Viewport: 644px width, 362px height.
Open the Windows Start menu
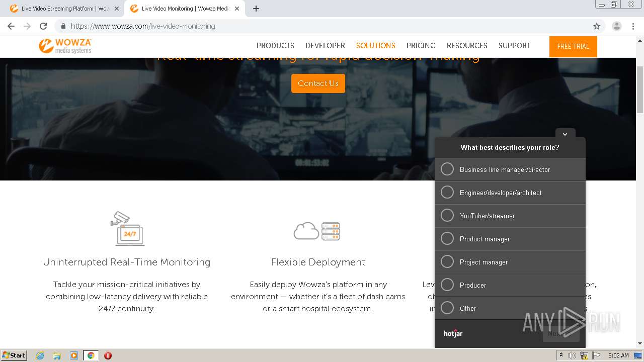point(14,355)
